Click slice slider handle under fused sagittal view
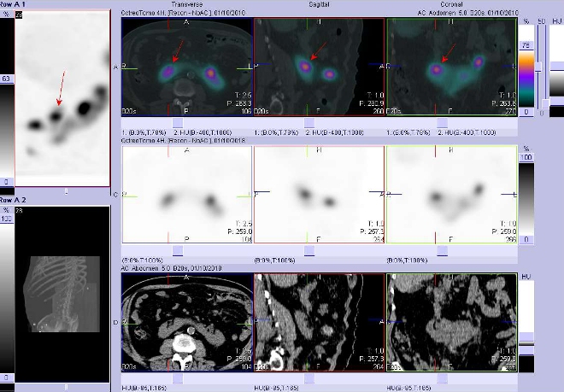The image size is (564, 392). click(308, 124)
